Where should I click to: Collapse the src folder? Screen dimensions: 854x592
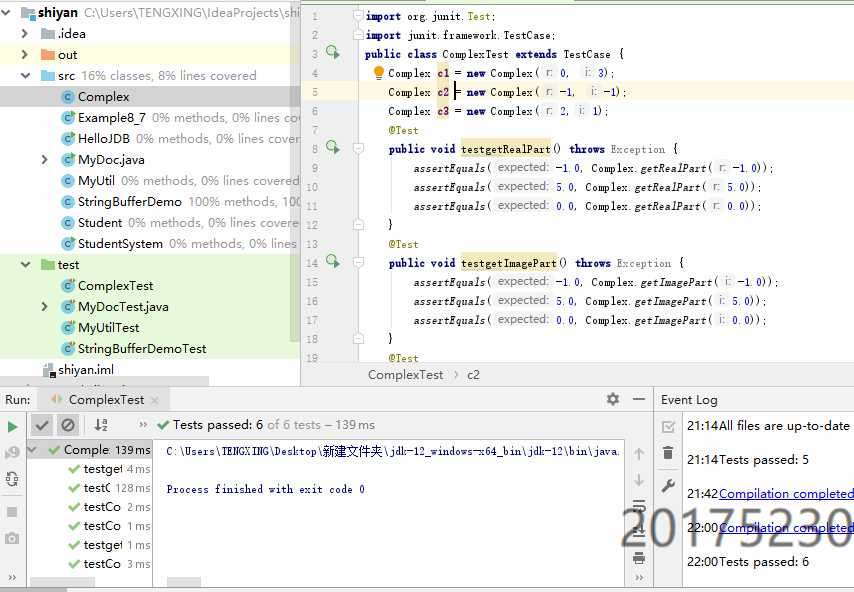click(25, 75)
